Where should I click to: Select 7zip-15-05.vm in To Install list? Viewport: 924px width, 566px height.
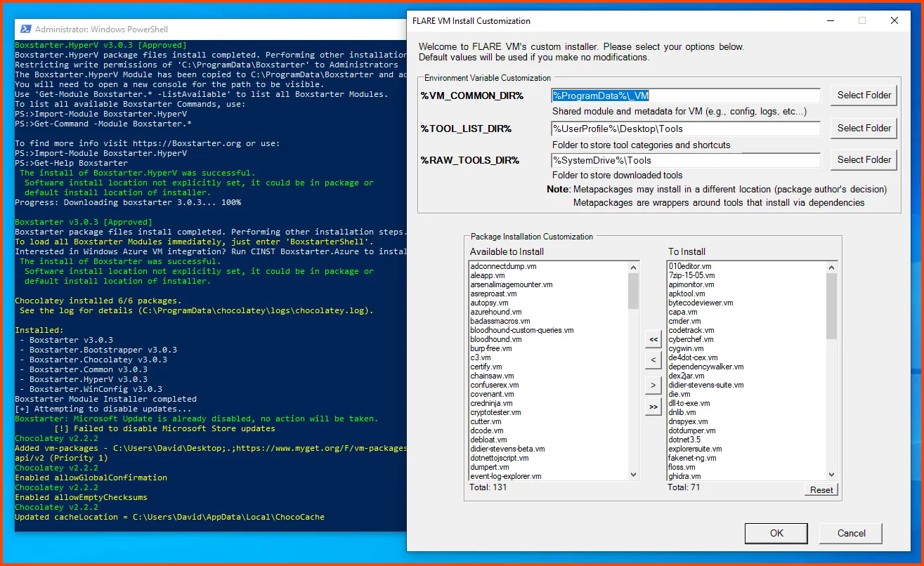tap(691, 276)
